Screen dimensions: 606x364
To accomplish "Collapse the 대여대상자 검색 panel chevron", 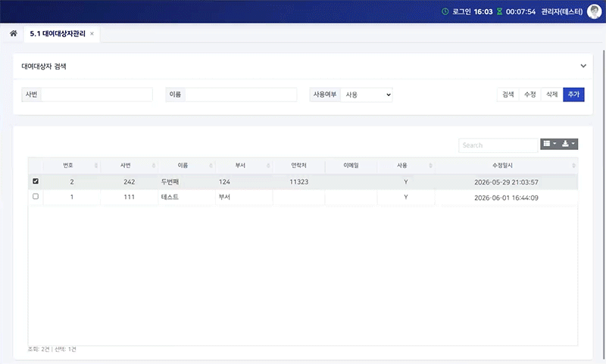I will pyautogui.click(x=583, y=66).
